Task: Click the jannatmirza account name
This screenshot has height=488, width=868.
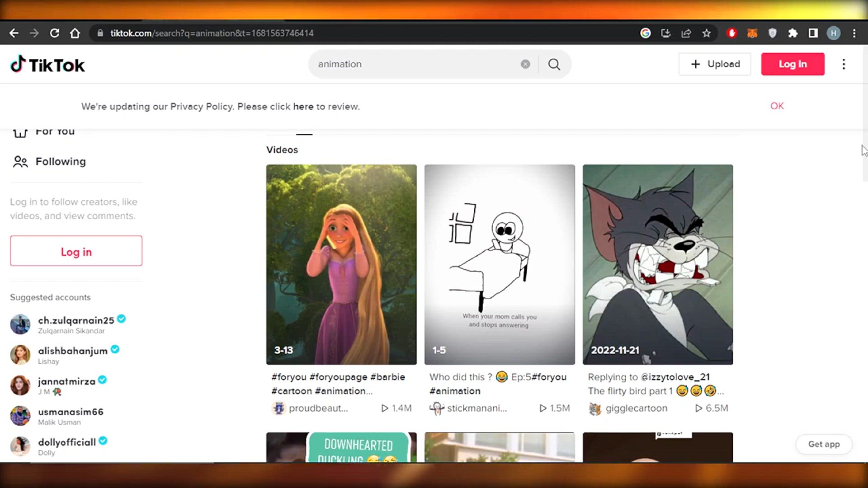Action: 66,381
